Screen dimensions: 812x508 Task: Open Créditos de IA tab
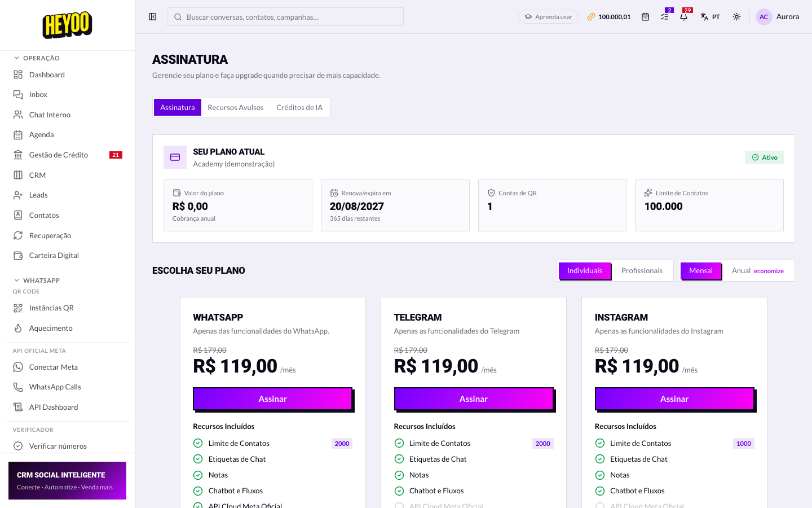point(299,107)
